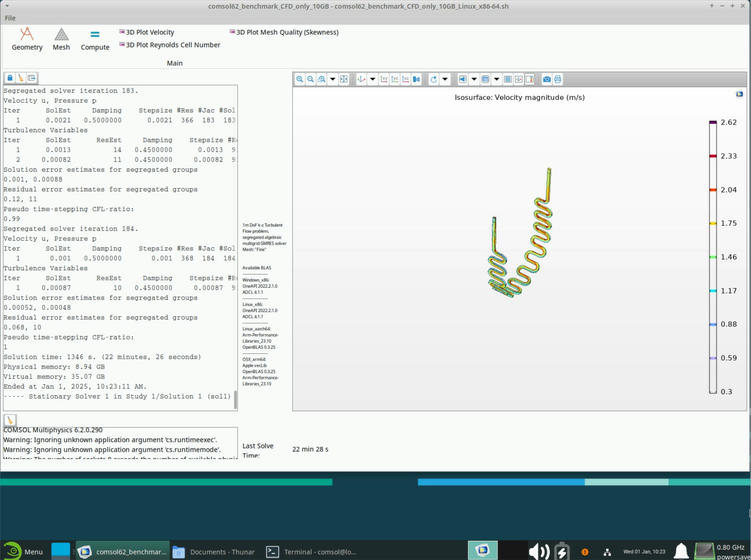
Task: Open the rotate/reset view dropdown arrow
Action: click(445, 79)
